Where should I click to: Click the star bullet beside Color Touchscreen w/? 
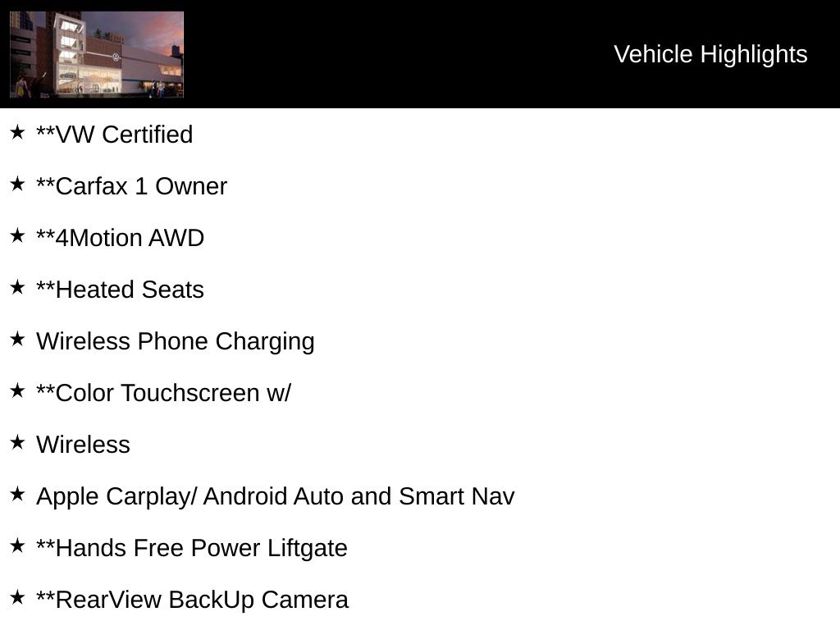(17, 390)
